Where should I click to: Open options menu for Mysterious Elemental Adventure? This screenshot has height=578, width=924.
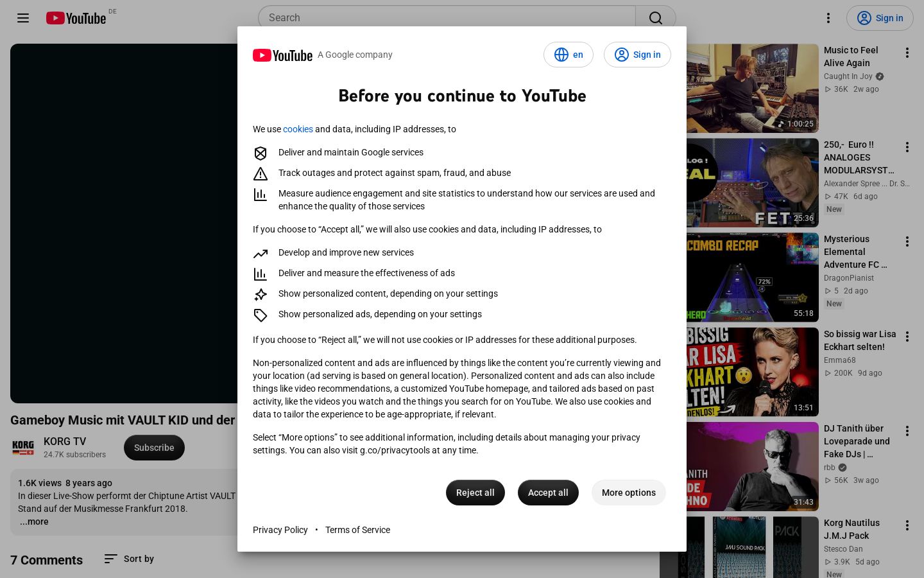click(907, 241)
